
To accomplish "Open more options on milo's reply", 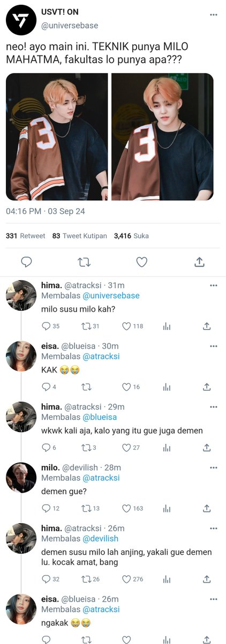I will click(x=214, y=467).
